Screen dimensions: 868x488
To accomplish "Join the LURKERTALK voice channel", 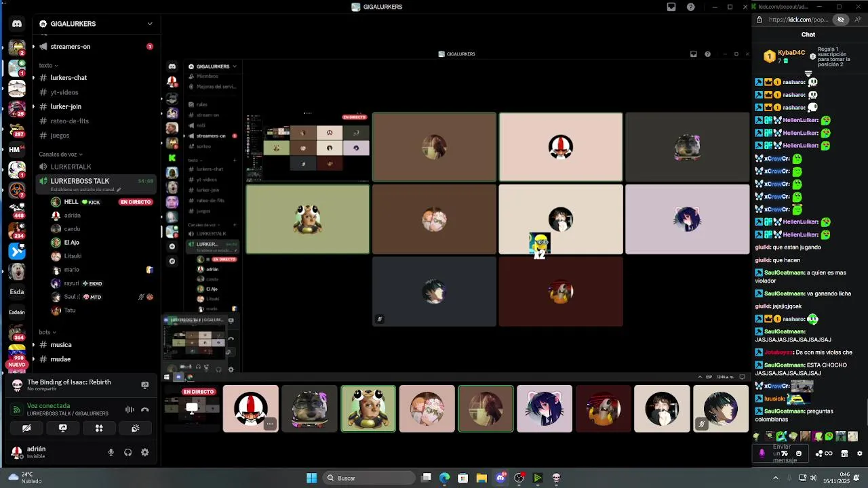I will point(94,167).
